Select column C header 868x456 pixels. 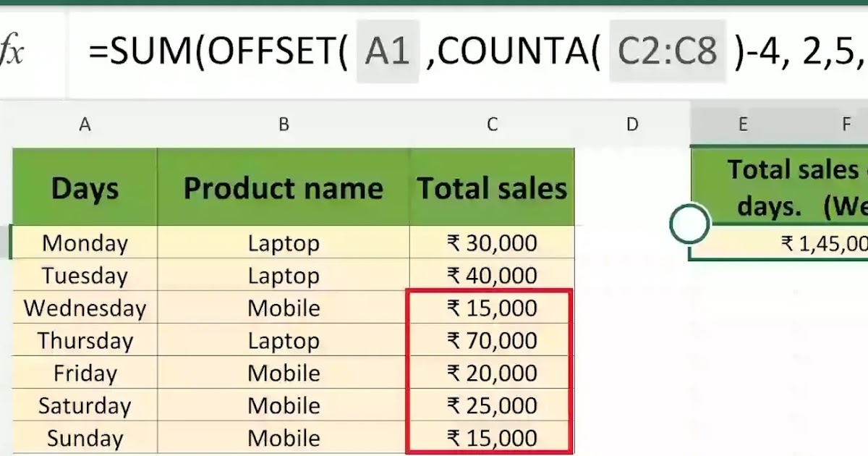[x=492, y=124]
